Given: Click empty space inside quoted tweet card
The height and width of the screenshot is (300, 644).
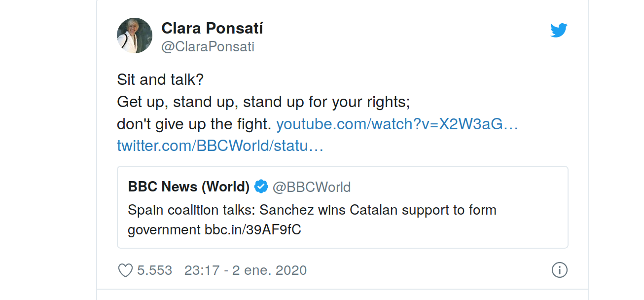Looking at the screenshot, I should [x=444, y=232].
